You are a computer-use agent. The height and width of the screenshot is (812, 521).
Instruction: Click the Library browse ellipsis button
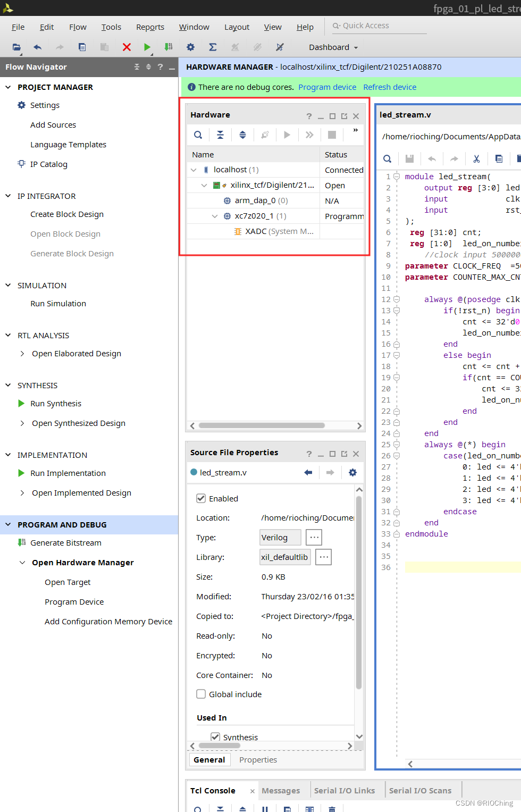[x=323, y=557]
